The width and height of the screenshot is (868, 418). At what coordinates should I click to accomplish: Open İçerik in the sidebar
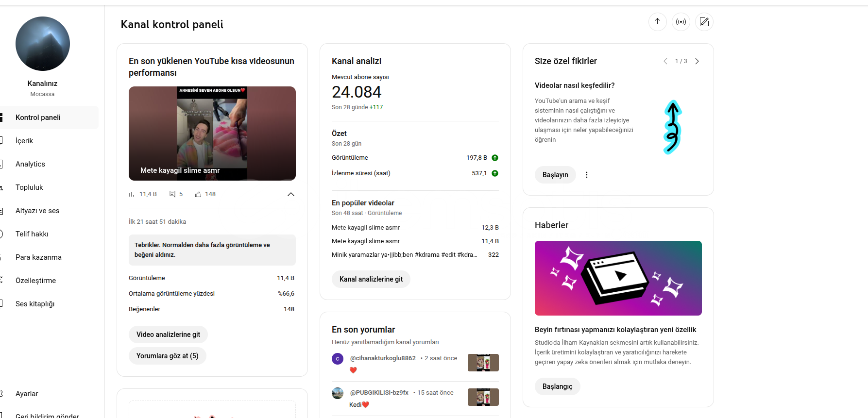click(x=49, y=141)
